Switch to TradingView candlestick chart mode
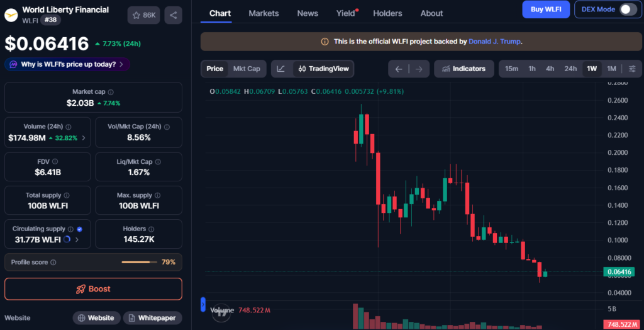The image size is (644, 330). [323, 69]
